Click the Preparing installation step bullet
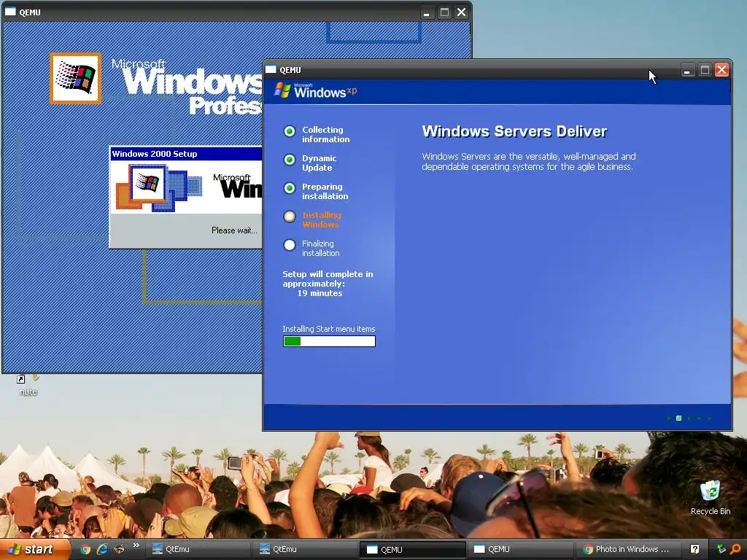747x560 pixels. (x=289, y=188)
